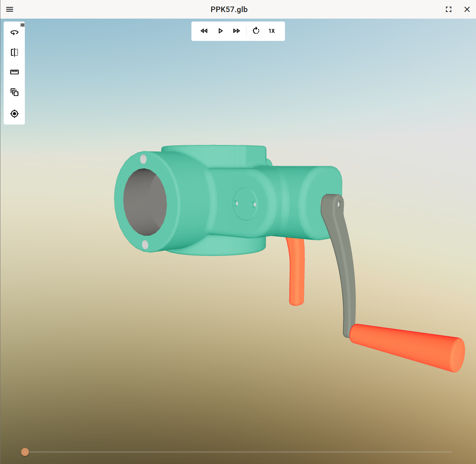Click the animation timeline slider handle
The width and height of the screenshot is (476, 464).
pos(25,452)
